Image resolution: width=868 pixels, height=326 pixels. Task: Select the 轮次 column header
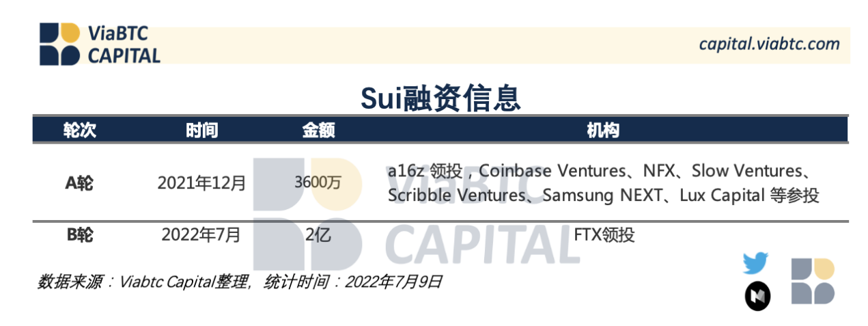[80, 130]
